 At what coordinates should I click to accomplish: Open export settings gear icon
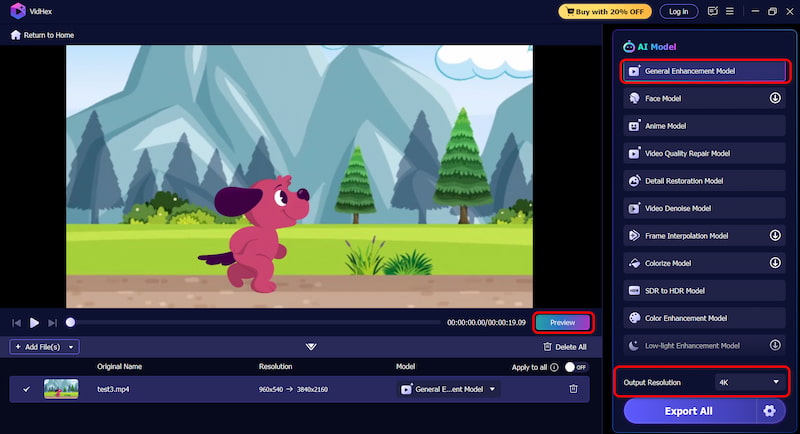(768, 411)
